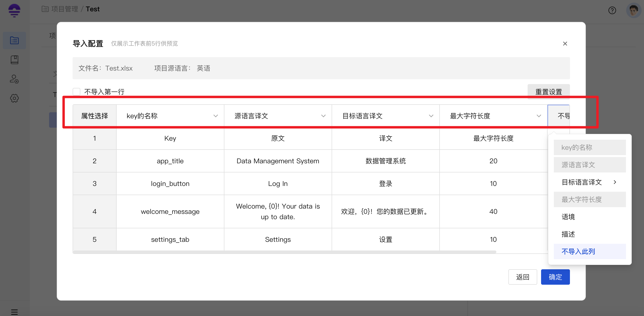Click the value 40 cell

[x=493, y=211]
